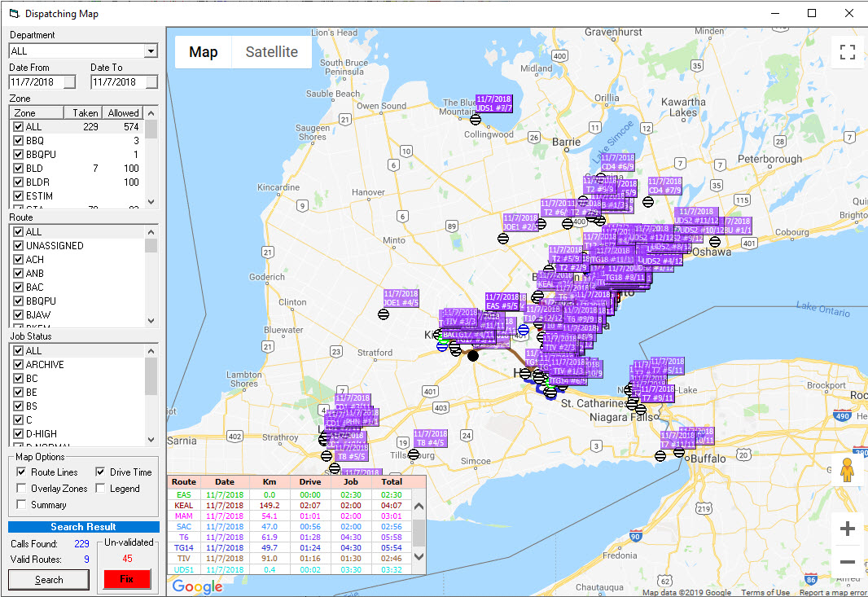This screenshot has width=868, height=597.
Task: Uncheck the ESTIM zone checkbox
Action: coord(18,196)
